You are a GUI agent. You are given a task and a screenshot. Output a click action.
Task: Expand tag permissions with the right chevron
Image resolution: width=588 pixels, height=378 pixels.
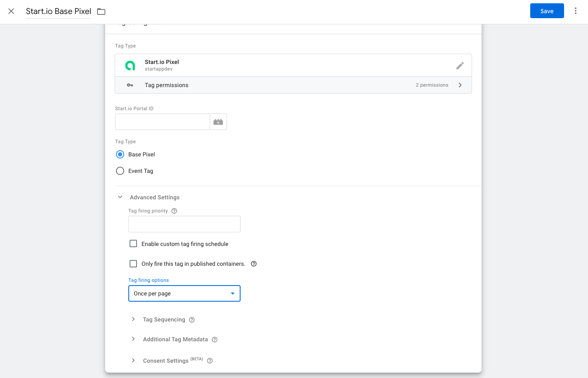coord(460,85)
